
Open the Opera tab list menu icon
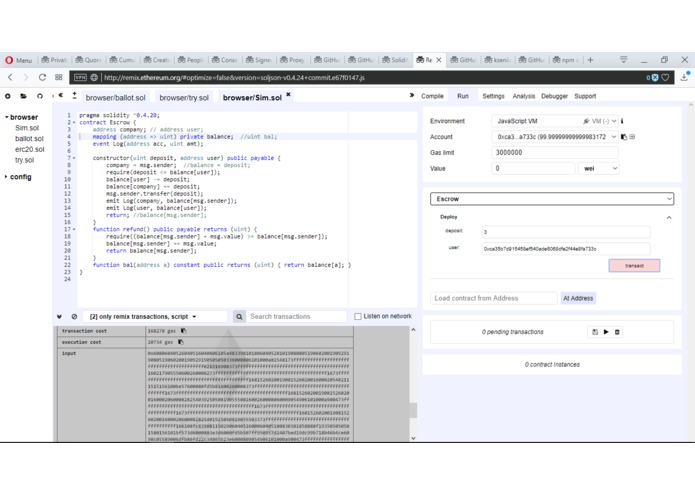[624, 59]
